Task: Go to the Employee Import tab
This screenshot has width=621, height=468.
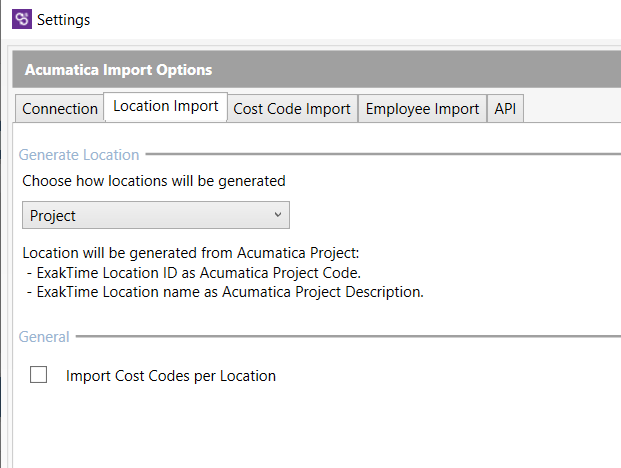Action: 422,108
